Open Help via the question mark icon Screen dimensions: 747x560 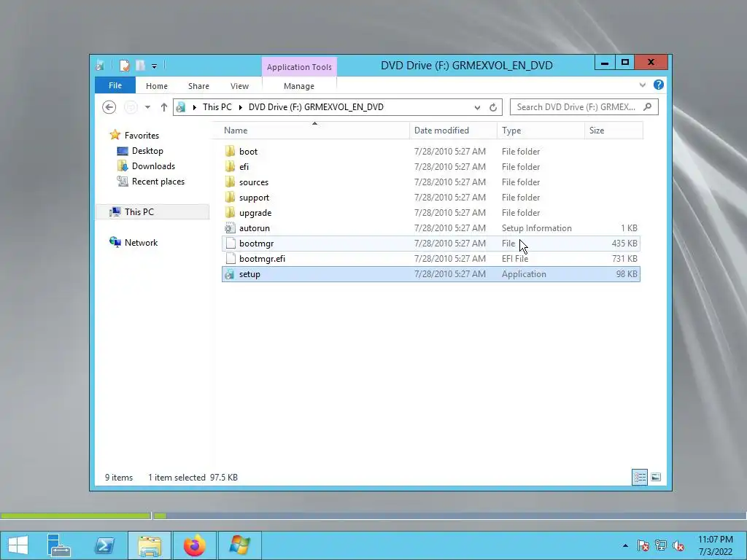point(659,85)
